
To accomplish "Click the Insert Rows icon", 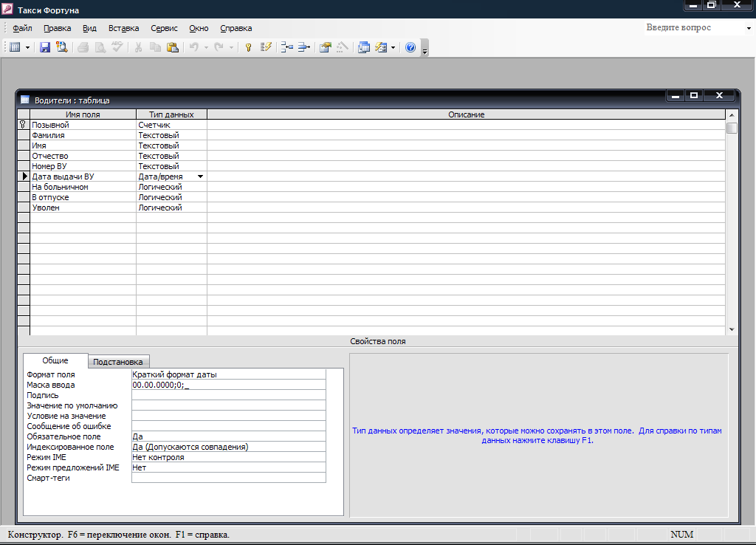I will click(x=287, y=47).
